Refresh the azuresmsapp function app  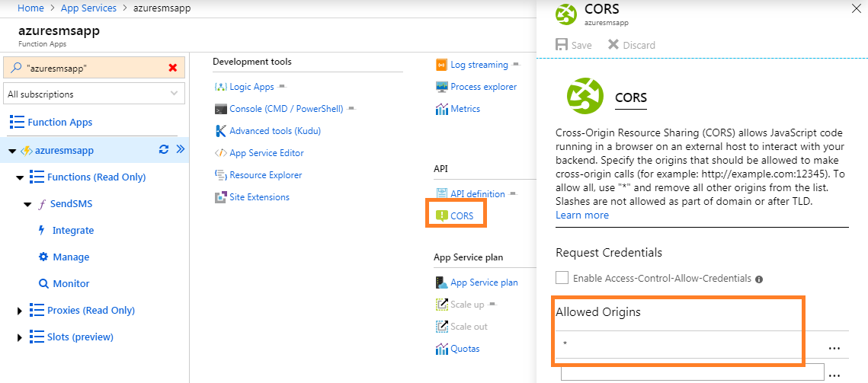pyautogui.click(x=163, y=149)
